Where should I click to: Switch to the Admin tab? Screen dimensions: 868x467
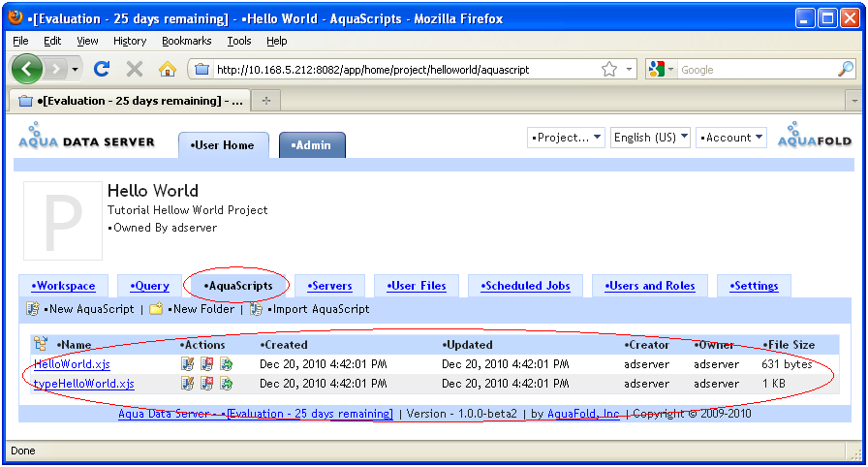click(312, 145)
